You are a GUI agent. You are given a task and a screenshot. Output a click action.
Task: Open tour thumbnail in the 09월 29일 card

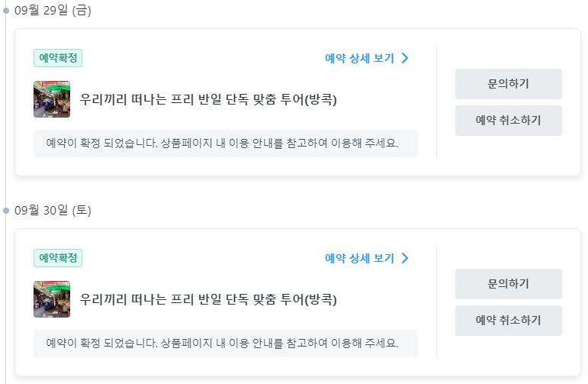click(x=52, y=99)
